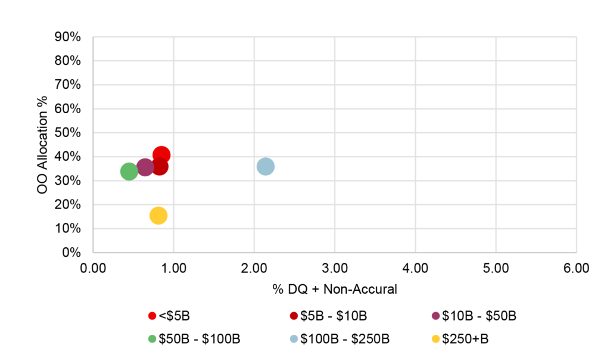Click the <$5B legend color marker

tap(152, 315)
